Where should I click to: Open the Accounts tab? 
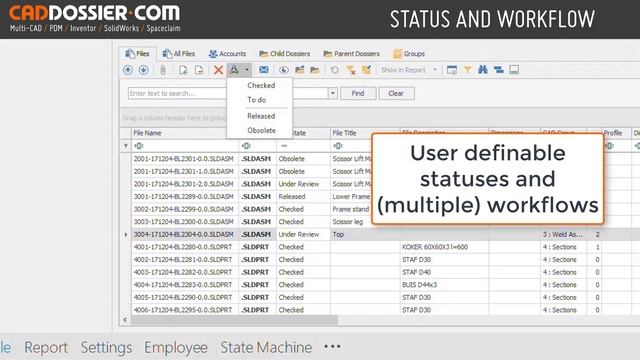(x=227, y=53)
